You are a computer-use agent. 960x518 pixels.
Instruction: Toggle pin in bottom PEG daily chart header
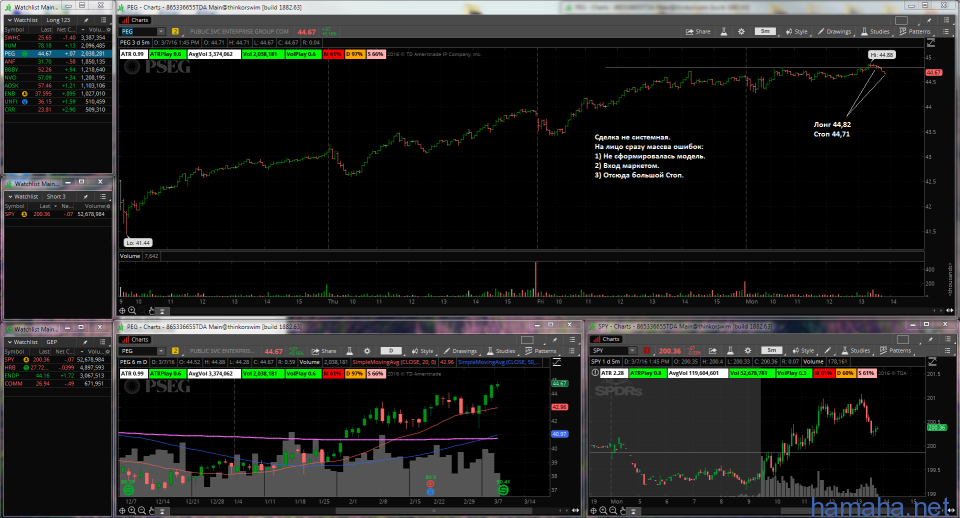pos(555,340)
